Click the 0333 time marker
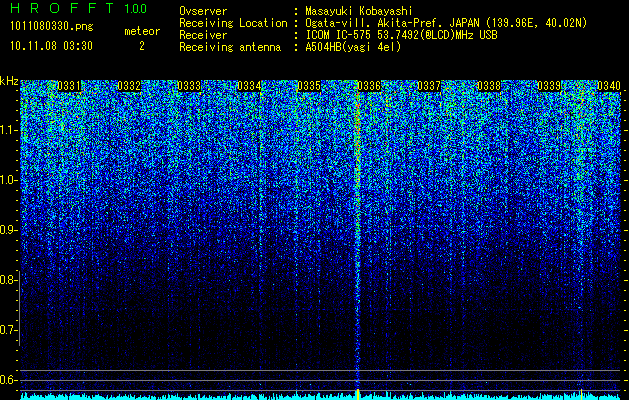This screenshot has width=629, height=400. 189,86
